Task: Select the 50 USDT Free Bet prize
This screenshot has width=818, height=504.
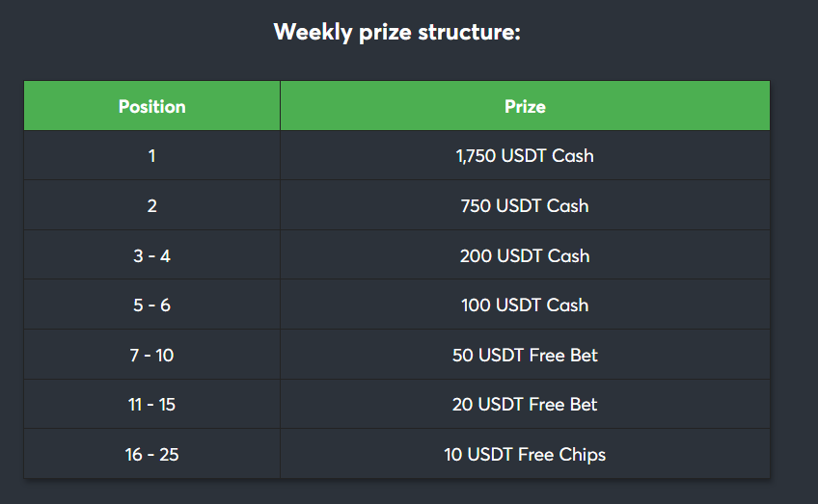Action: [525, 355]
